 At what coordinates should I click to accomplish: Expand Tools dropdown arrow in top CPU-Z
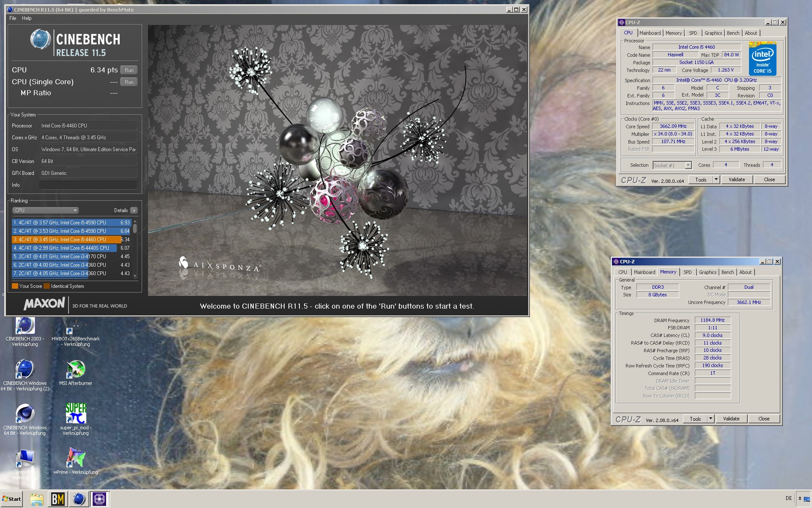coord(716,180)
